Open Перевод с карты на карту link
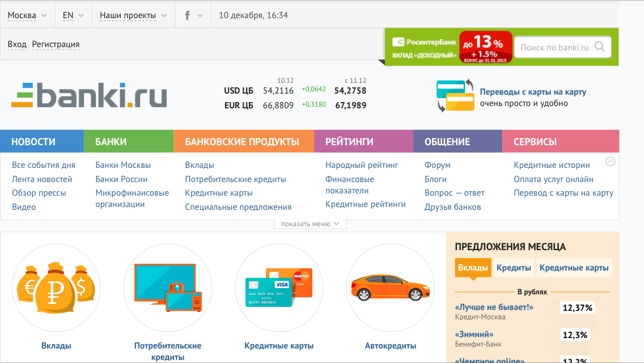The width and height of the screenshot is (644, 363). pos(563,193)
